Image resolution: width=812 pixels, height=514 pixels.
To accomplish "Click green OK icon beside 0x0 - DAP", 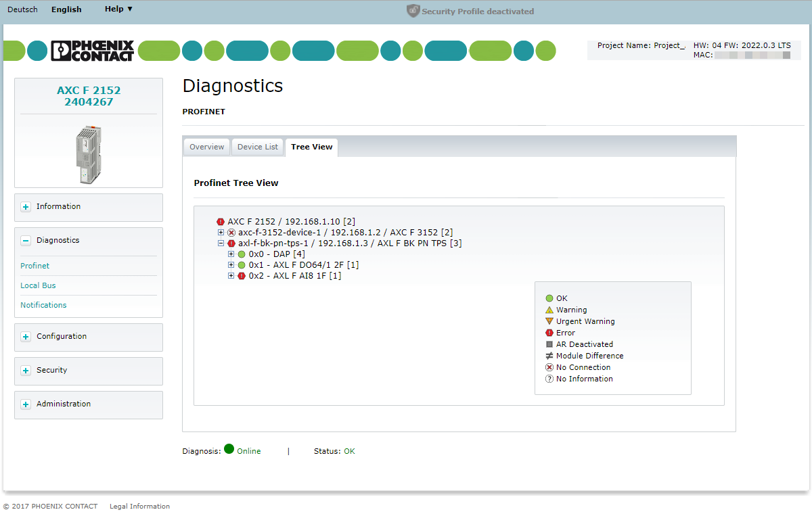I will [x=242, y=254].
